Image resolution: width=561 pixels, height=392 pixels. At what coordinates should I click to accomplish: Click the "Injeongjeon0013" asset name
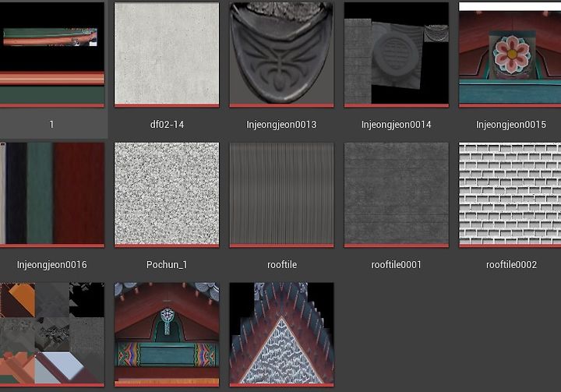coord(281,125)
